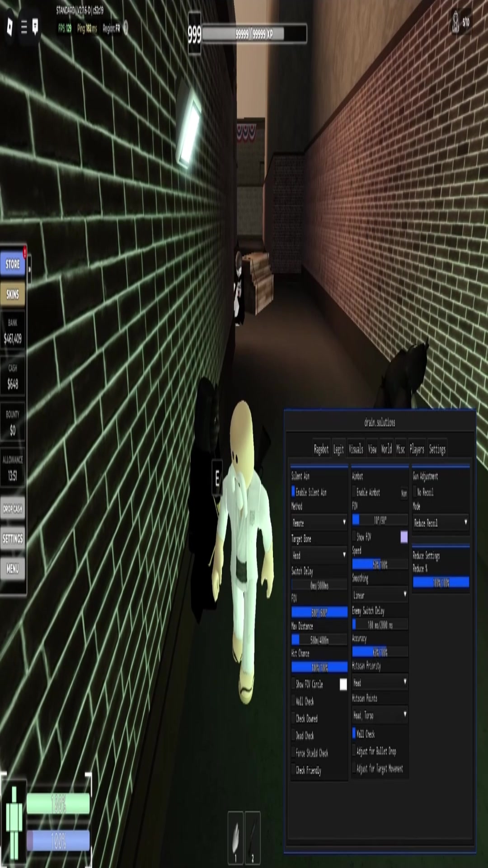
Task: Toggle the Aimbot Wall Check checkbox
Action: (354, 734)
